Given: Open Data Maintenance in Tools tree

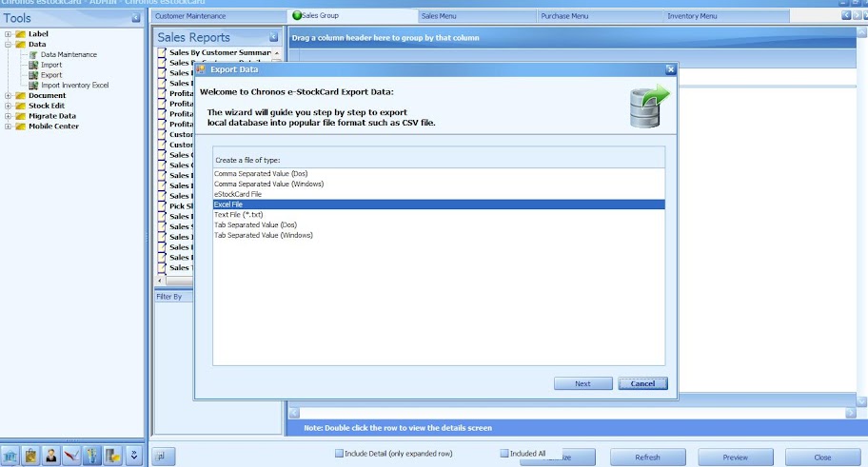Looking at the screenshot, I should 69,55.
